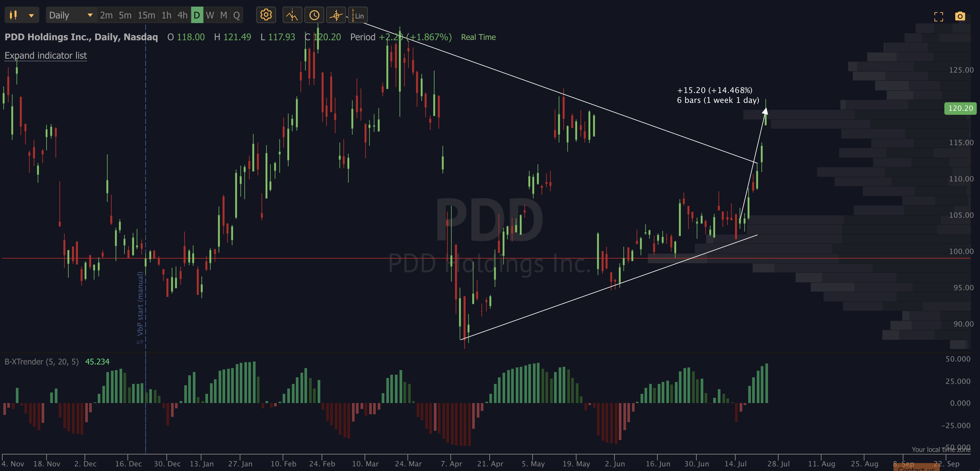Click the 120.20 current price label
Screen dimensions: 980x471
pyautogui.click(x=960, y=108)
